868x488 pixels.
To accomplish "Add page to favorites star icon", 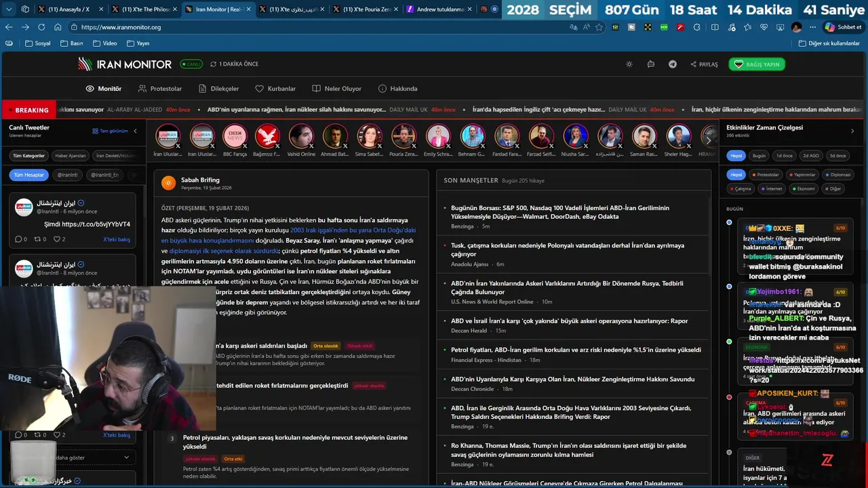I will click(599, 27).
